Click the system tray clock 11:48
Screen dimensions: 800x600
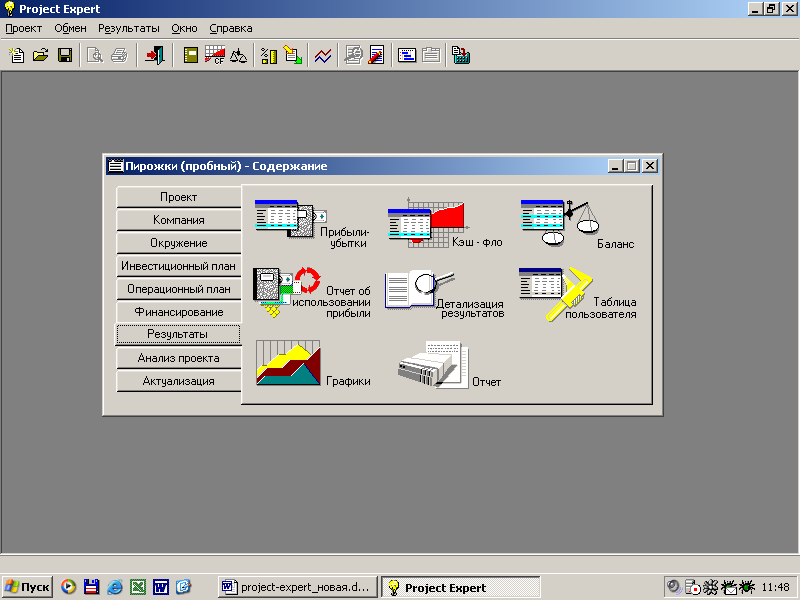[x=776, y=587]
